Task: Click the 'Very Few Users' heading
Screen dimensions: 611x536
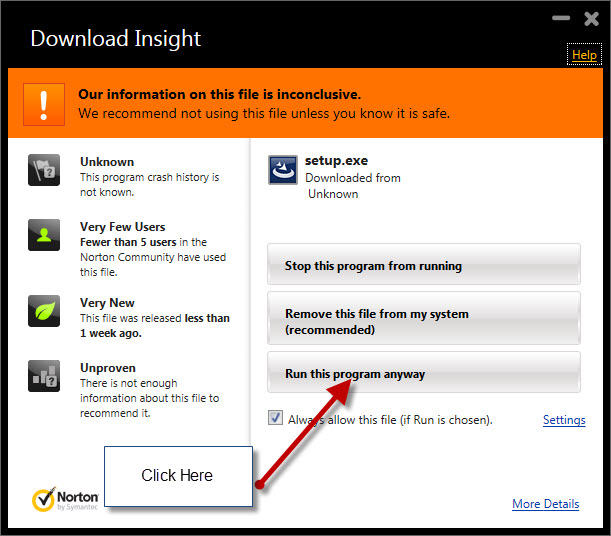Action: point(122,227)
